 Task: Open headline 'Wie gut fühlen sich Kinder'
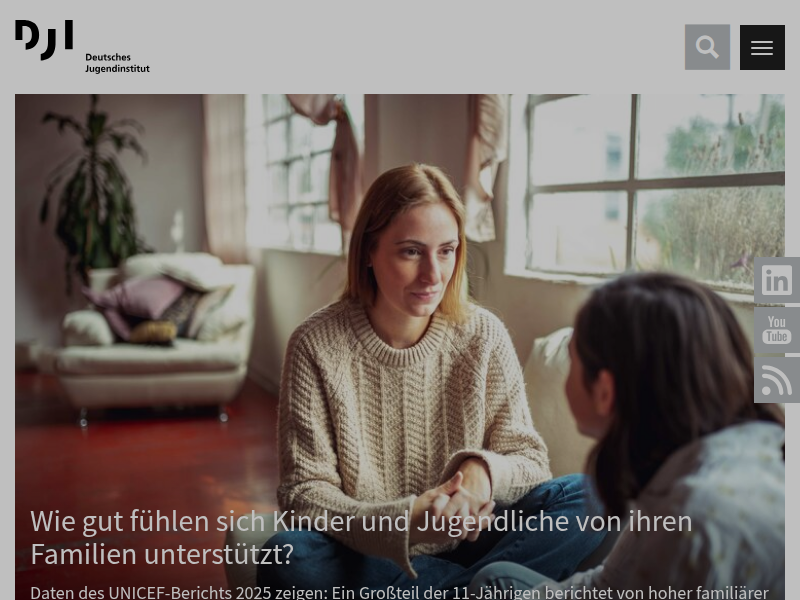pos(361,538)
